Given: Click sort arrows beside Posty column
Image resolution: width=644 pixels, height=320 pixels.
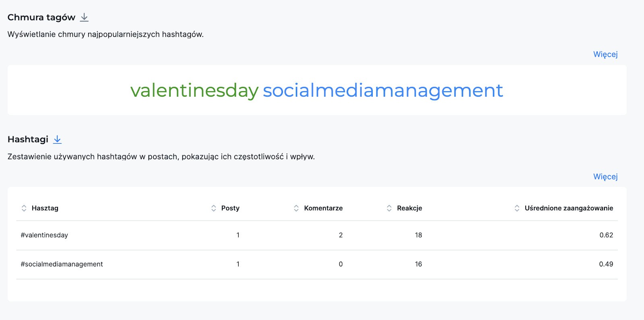Looking at the screenshot, I should point(213,208).
